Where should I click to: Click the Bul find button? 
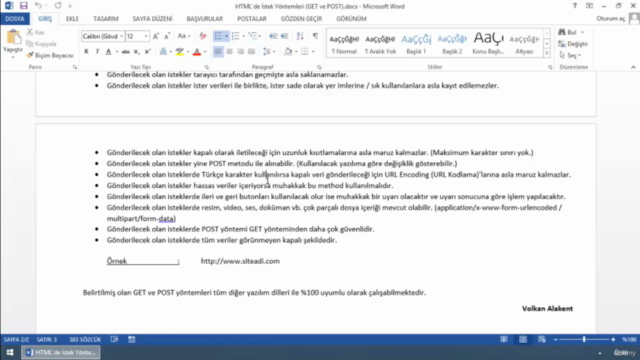pyautogui.click(x=571, y=32)
